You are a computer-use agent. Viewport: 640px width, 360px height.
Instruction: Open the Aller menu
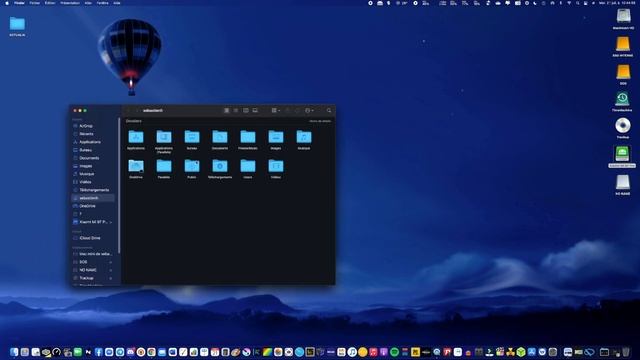(x=88, y=3)
